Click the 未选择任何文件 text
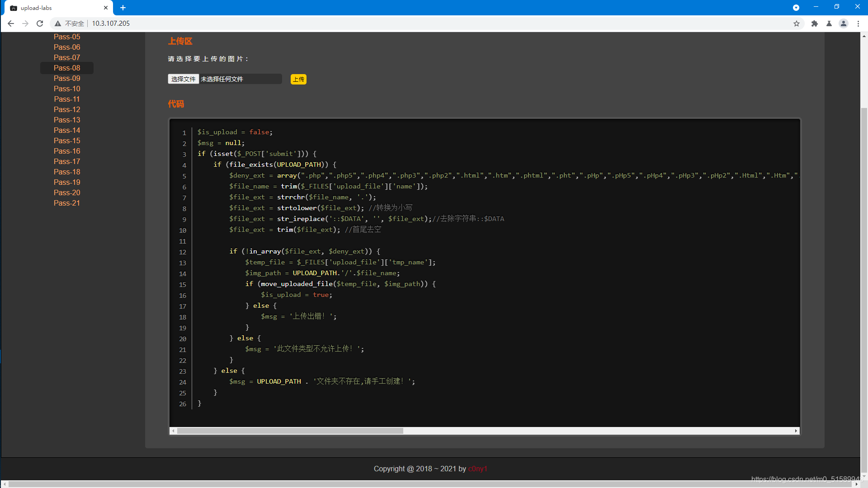868x488 pixels. point(222,79)
